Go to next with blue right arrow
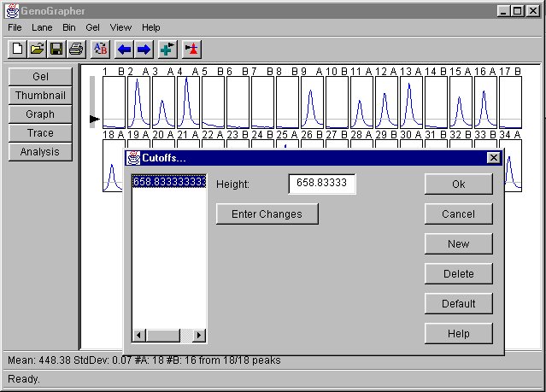This screenshot has height=392, width=546. (x=144, y=50)
